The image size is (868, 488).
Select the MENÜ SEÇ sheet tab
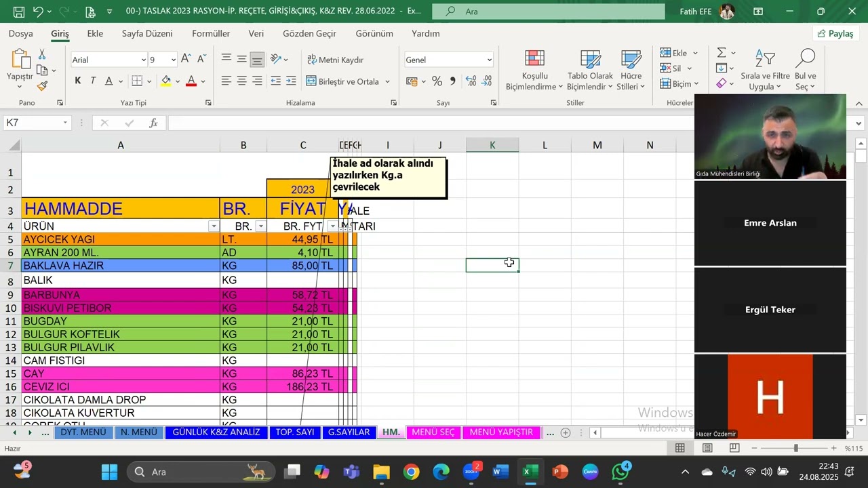coord(433,432)
